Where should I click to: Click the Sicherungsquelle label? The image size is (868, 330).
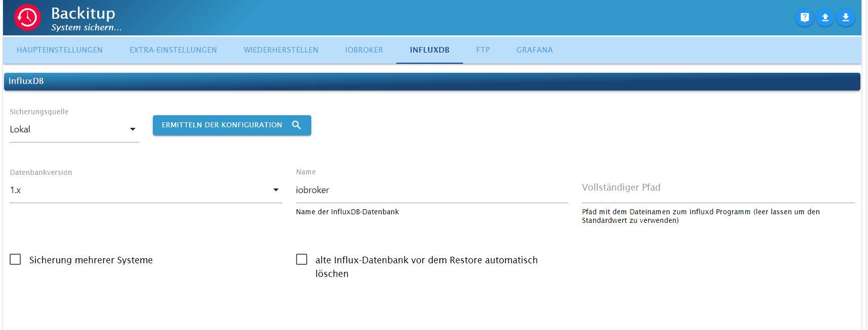(39, 112)
